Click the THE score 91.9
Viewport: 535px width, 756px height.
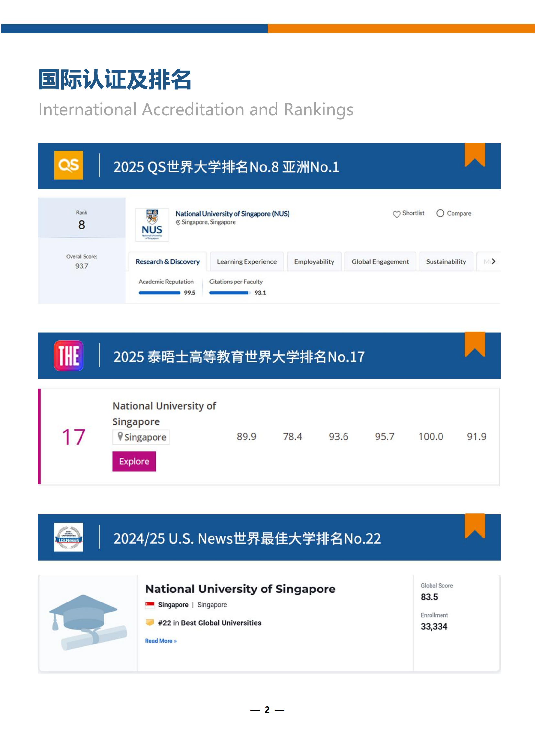click(x=476, y=437)
